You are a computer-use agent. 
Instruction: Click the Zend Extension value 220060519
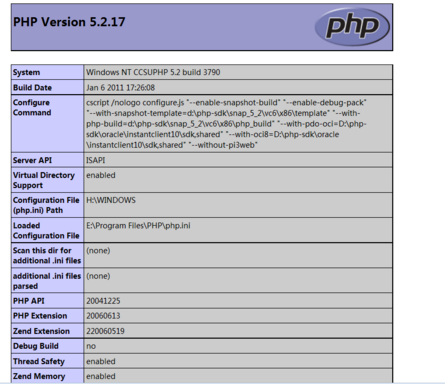coord(105,331)
